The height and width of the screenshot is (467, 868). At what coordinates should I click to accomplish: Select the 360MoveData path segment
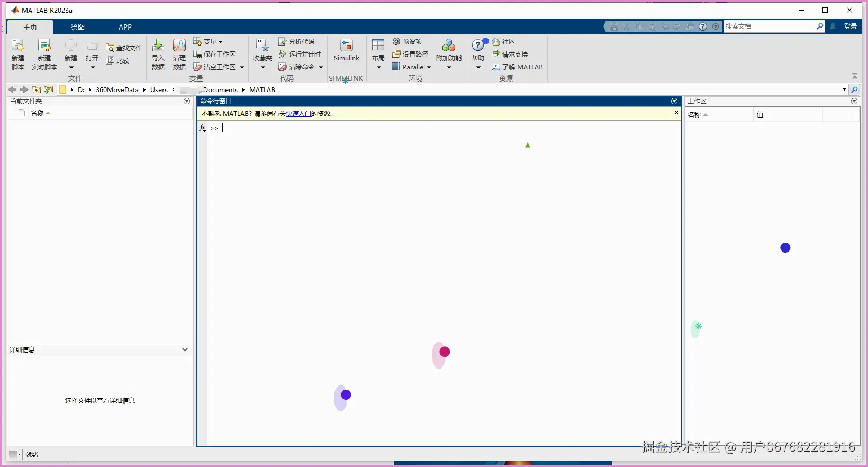[x=117, y=90]
